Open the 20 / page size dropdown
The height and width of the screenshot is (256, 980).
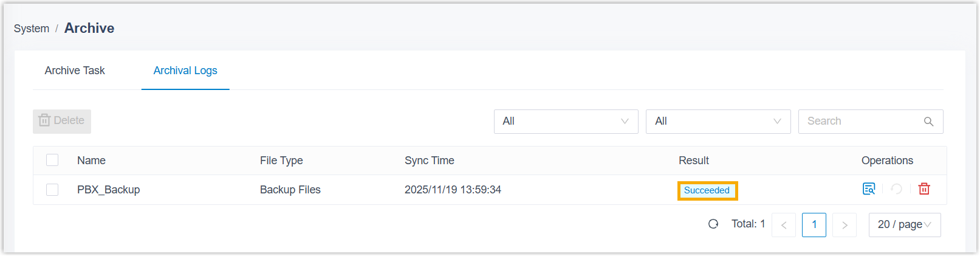[x=904, y=225]
